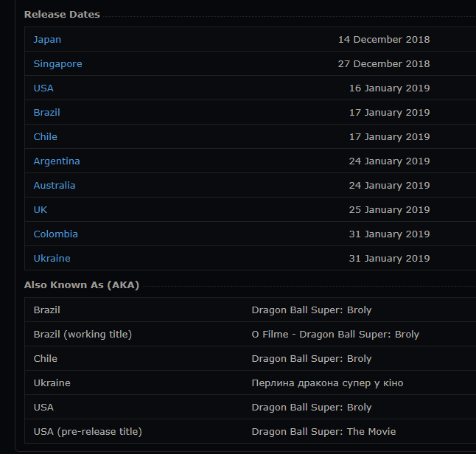Open the Chile link under Release Dates
This screenshot has width=476, height=454.
click(x=45, y=136)
